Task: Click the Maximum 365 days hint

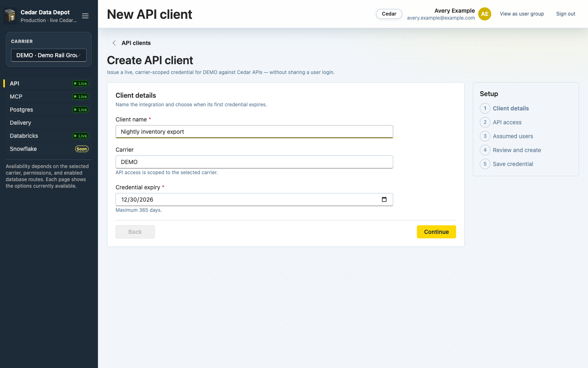Action: (x=139, y=210)
